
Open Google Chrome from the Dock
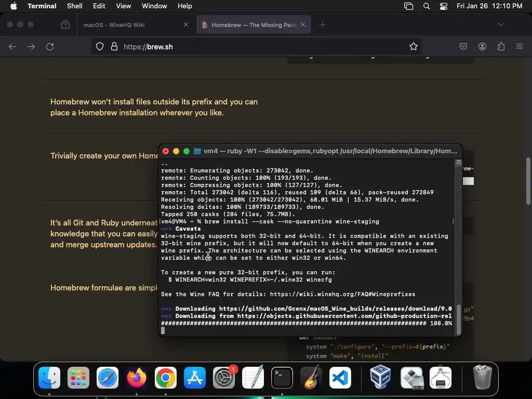pyautogui.click(x=166, y=378)
